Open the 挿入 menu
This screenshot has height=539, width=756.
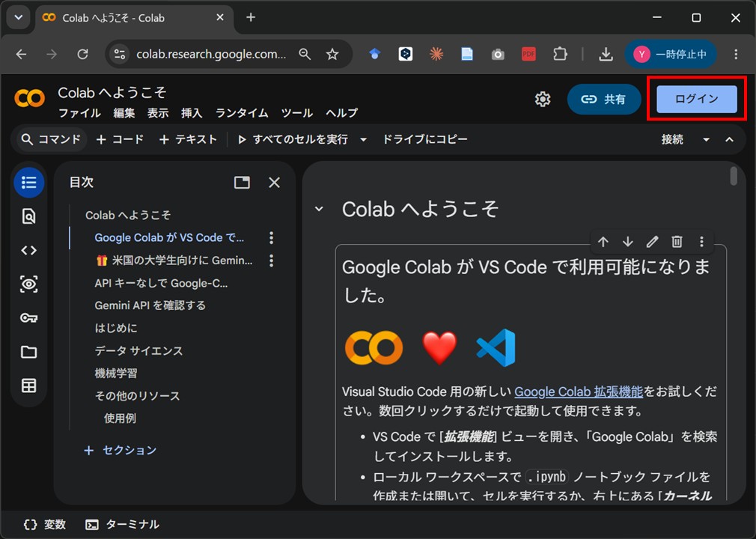coord(192,113)
